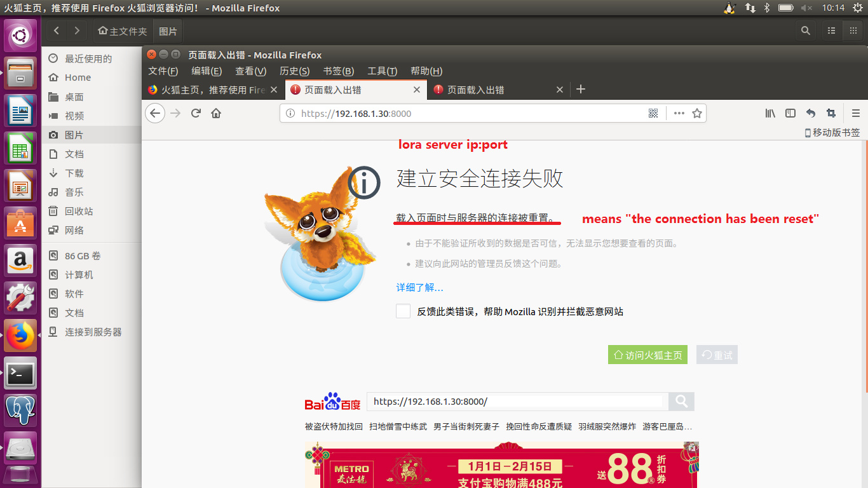Close the 火狐主页 tab
This screenshot has width=868, height=488.
click(x=274, y=90)
